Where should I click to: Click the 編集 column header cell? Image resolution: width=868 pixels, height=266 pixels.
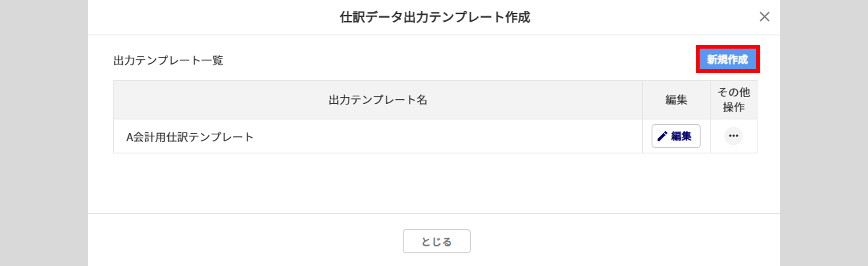676,100
